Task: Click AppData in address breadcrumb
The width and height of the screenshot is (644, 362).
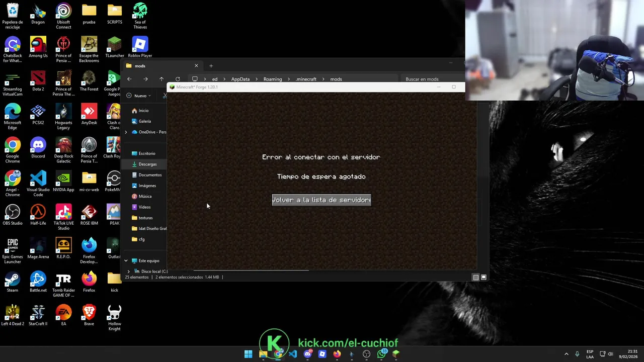Action: 240,79
